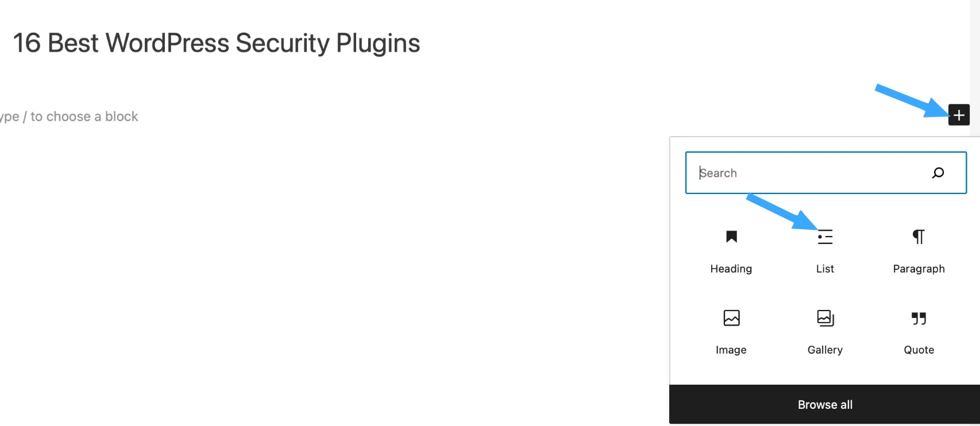Insert a Quote block via quotation icon
The image size is (980, 426).
pyautogui.click(x=919, y=318)
